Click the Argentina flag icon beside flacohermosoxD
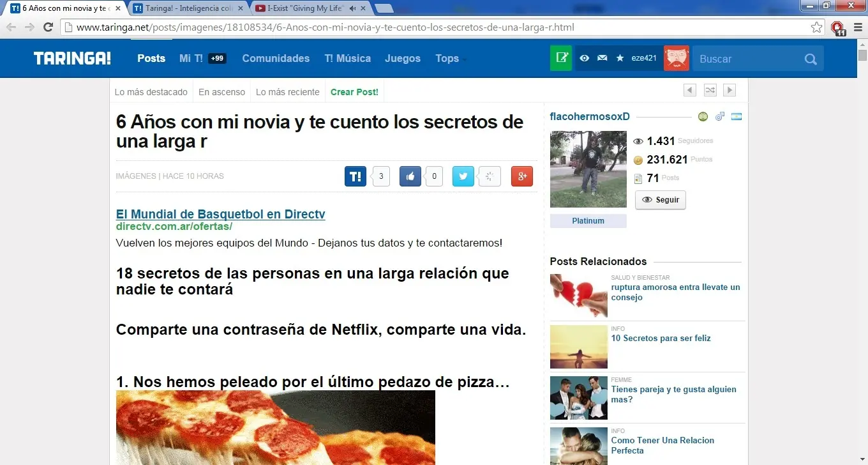Viewport: 868px width, 465px height. [737, 117]
